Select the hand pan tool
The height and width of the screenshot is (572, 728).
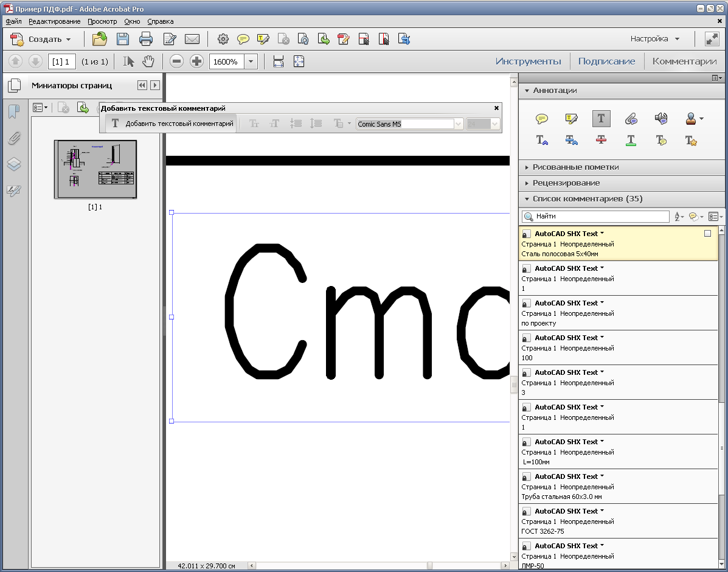148,61
